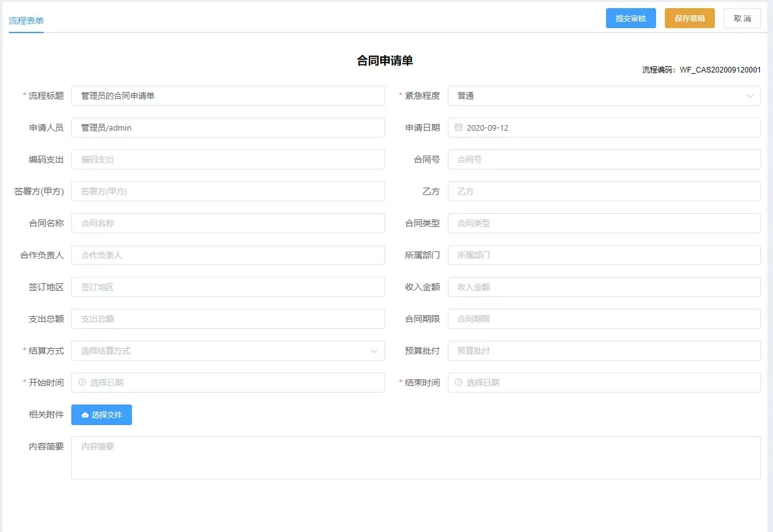The image size is (773, 532).
Task: Switch to the 流程表单 tab
Action: tap(26, 19)
